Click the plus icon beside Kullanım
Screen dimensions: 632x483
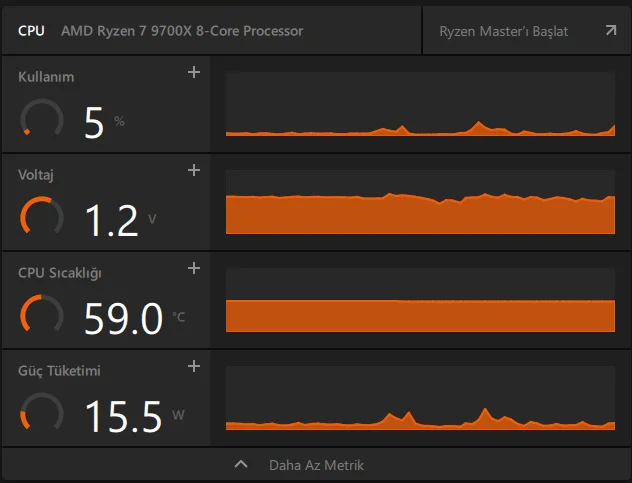194,72
